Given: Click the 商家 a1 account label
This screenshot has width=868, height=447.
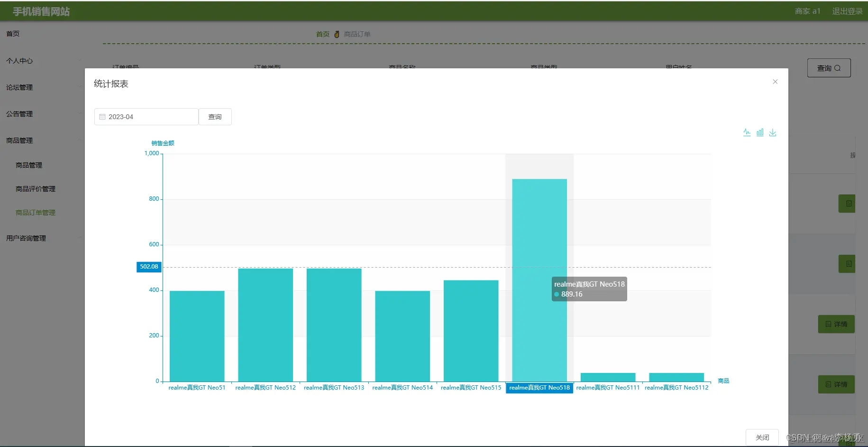Looking at the screenshot, I should (807, 11).
